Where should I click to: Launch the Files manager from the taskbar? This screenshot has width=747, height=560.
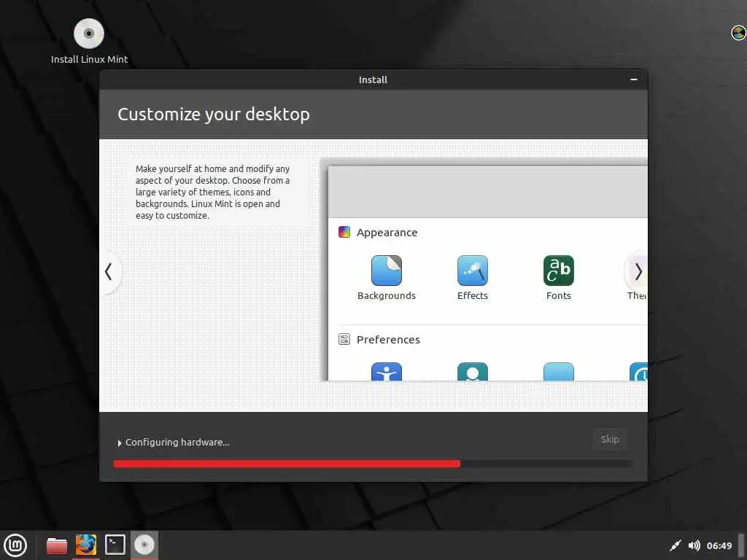(57, 545)
